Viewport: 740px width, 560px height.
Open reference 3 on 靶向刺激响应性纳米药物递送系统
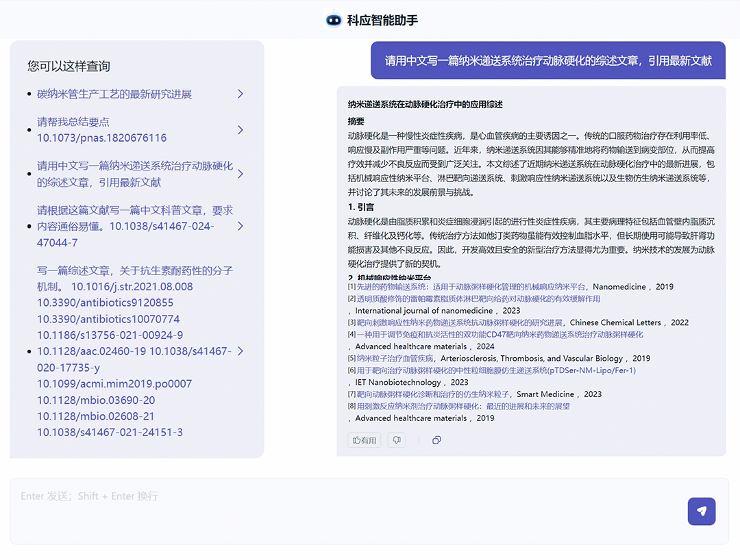coord(459,322)
